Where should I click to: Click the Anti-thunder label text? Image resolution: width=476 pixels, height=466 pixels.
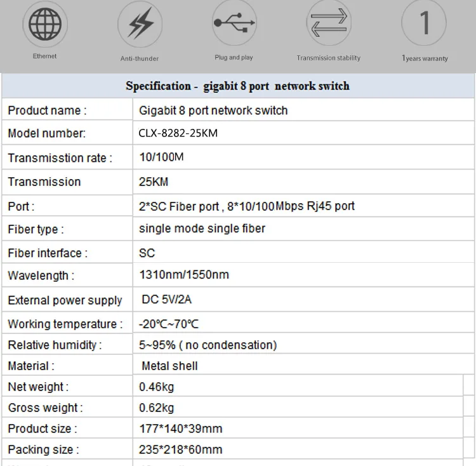[x=140, y=58]
